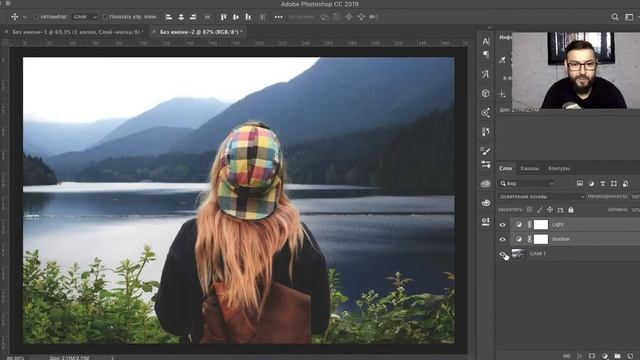Open the 3D panel cube icon
Image resolution: width=640 pixels, height=360 pixels.
click(485, 93)
